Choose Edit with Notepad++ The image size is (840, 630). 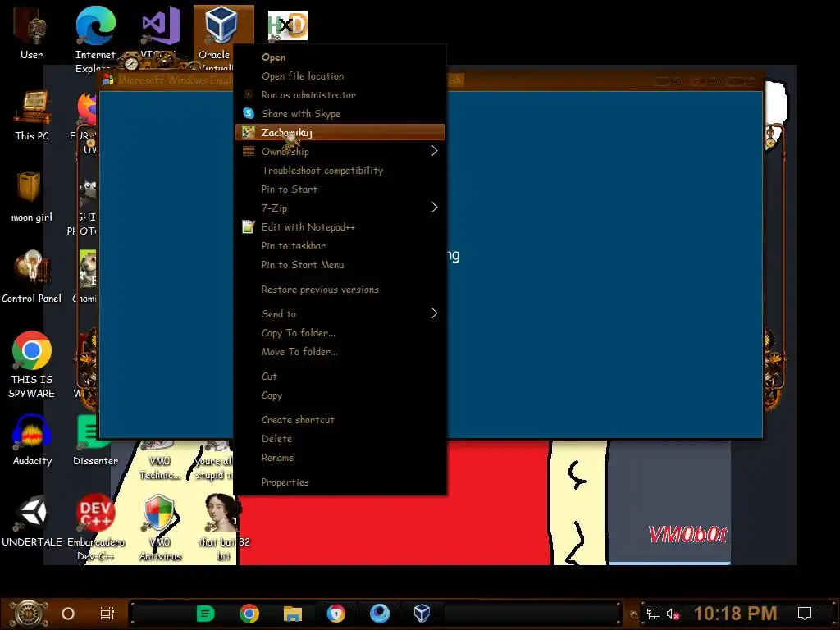340,226
